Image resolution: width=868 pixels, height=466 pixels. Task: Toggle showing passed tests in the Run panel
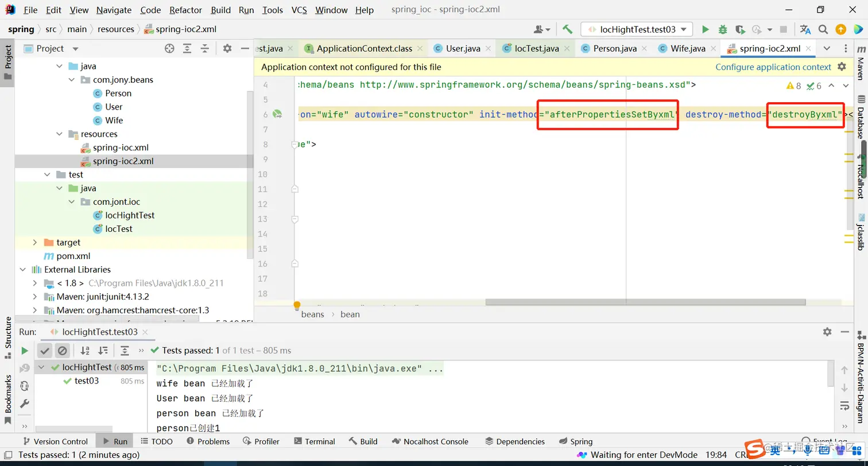[45, 350]
